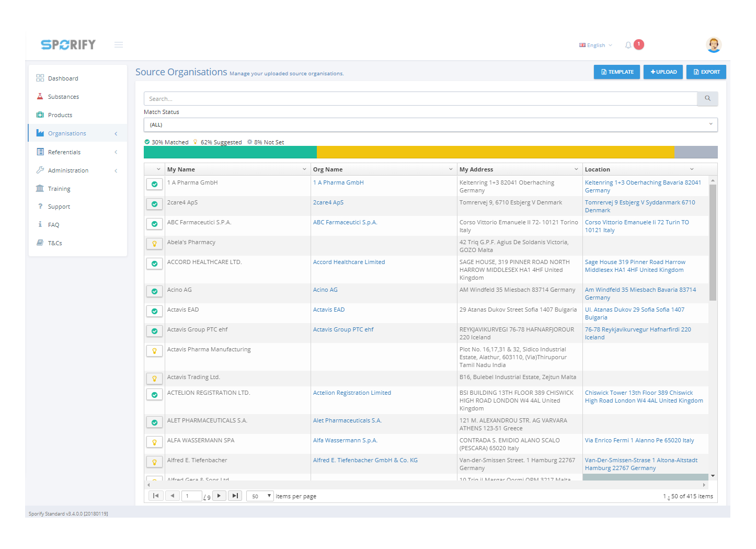The image size is (756, 549).
Task: Open the Substances section in the sidebar
Action: [x=64, y=96]
